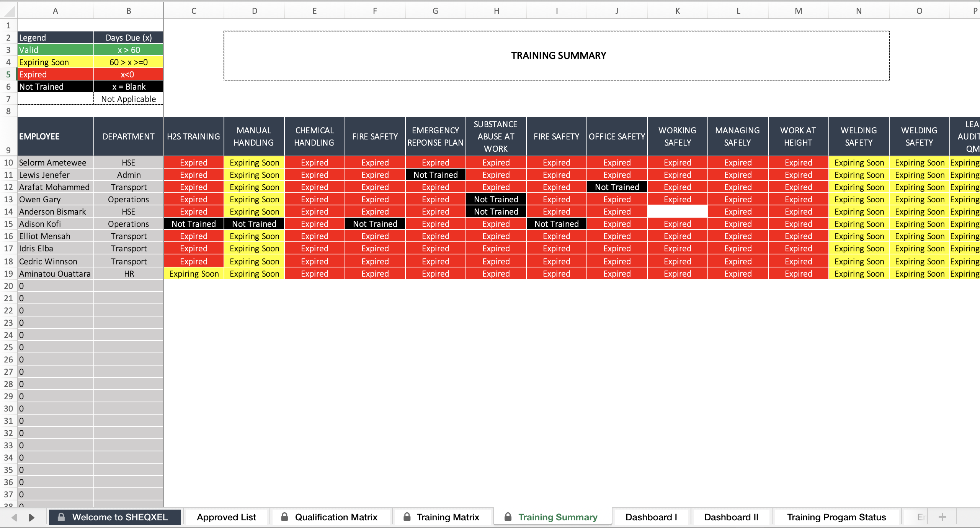
Task: Click the CHEMICAL HANDLING header cell
Action: (315, 136)
